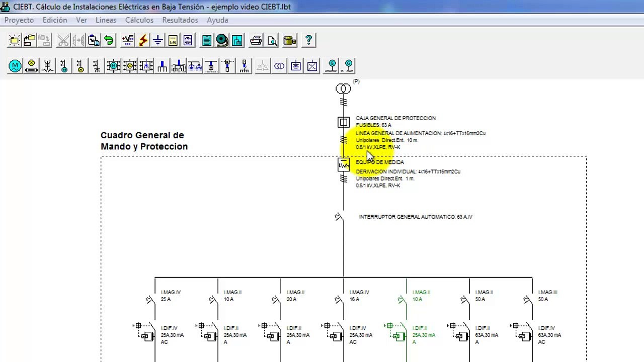Click the 'Cuadro General de Mando y Proteccion' title

(144, 141)
